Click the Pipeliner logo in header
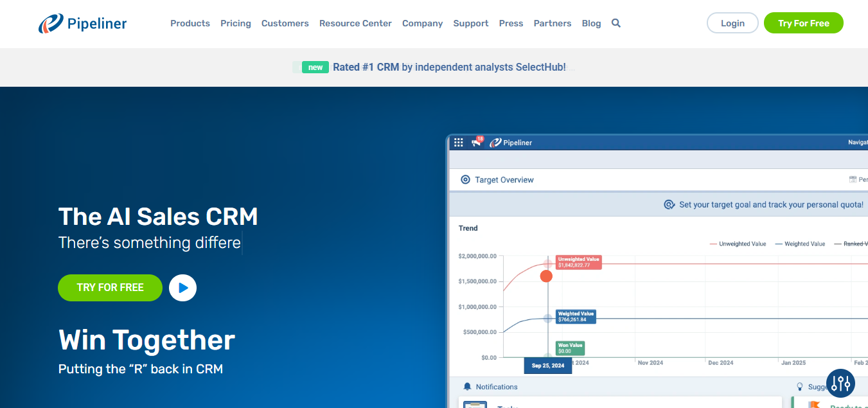The height and width of the screenshot is (408, 868). [82, 24]
